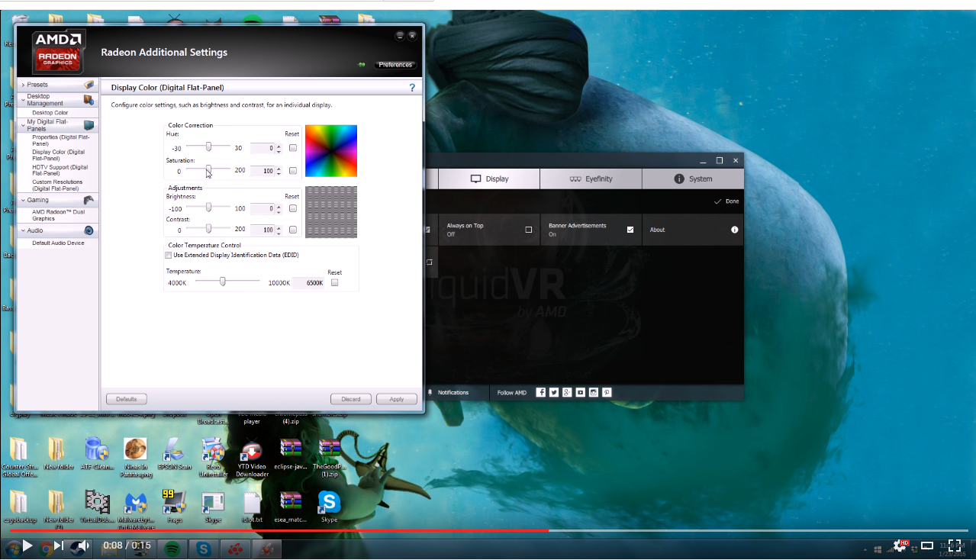This screenshot has width=976, height=560.
Task: Click Spotify icon in the taskbar
Action: [x=172, y=548]
